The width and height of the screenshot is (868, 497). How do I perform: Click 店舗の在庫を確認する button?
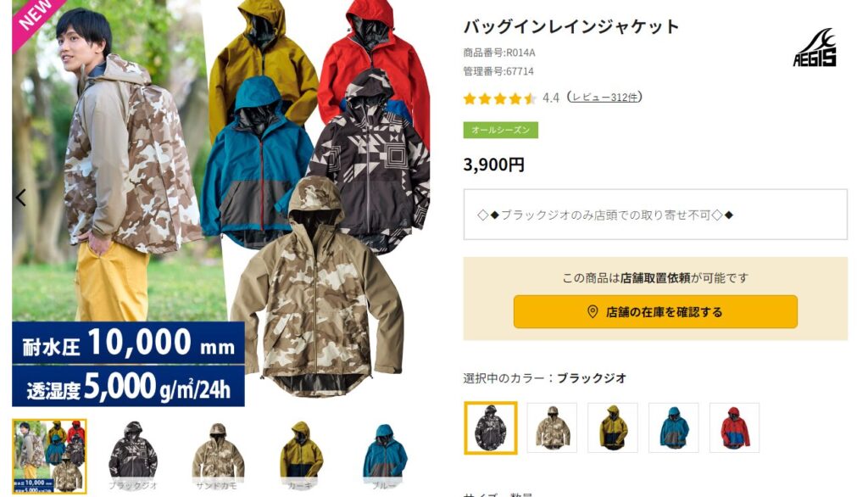point(655,312)
